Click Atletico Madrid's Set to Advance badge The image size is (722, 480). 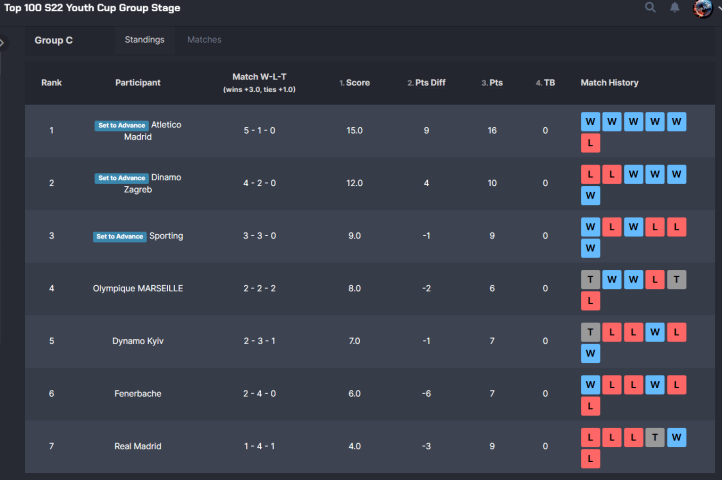[x=121, y=125]
